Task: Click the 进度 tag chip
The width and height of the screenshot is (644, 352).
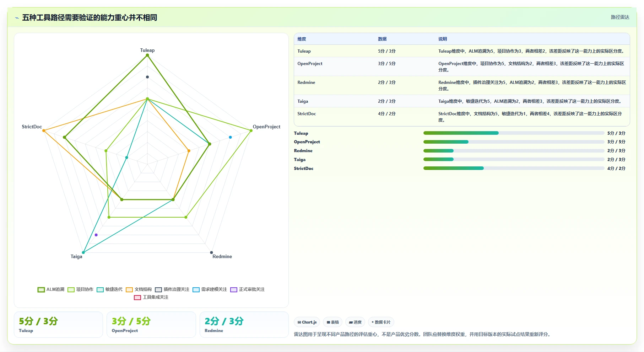Action: click(x=355, y=322)
